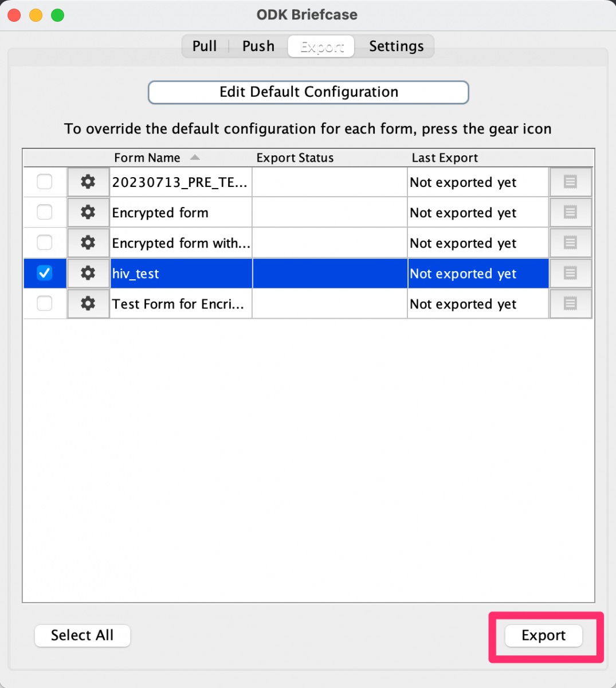Click details icon for Test Form for Encri

pos(570,304)
